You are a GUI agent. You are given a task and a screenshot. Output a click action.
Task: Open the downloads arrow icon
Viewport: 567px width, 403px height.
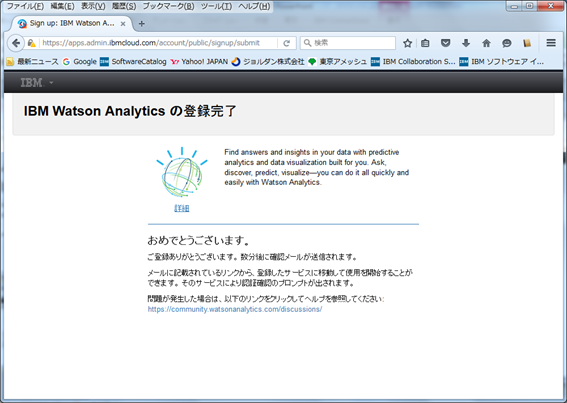point(466,43)
